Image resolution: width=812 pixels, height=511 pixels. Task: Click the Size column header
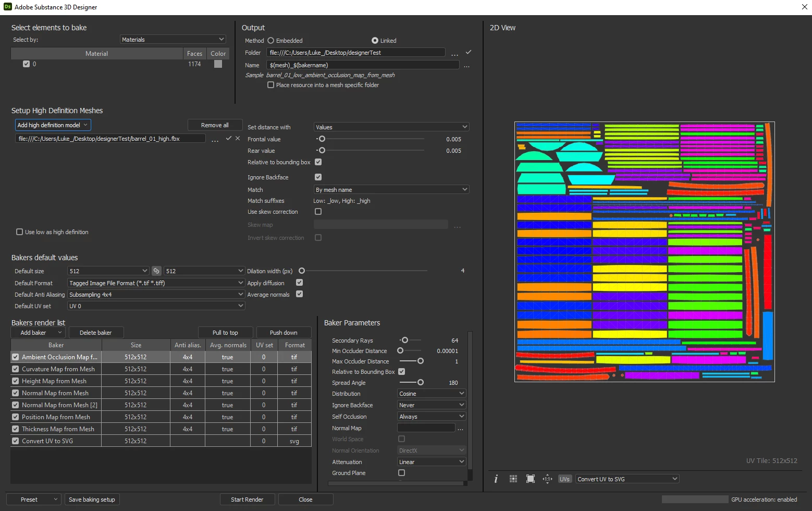click(x=136, y=345)
